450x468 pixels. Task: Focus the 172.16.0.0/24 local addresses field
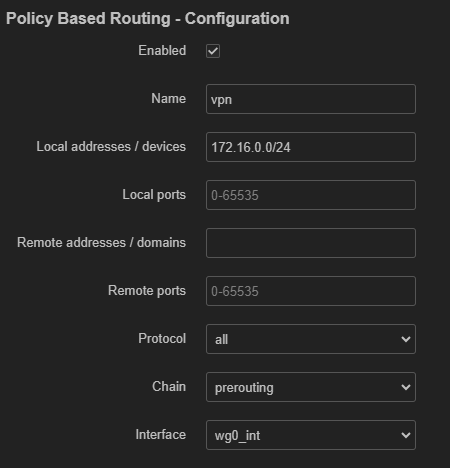(x=311, y=147)
